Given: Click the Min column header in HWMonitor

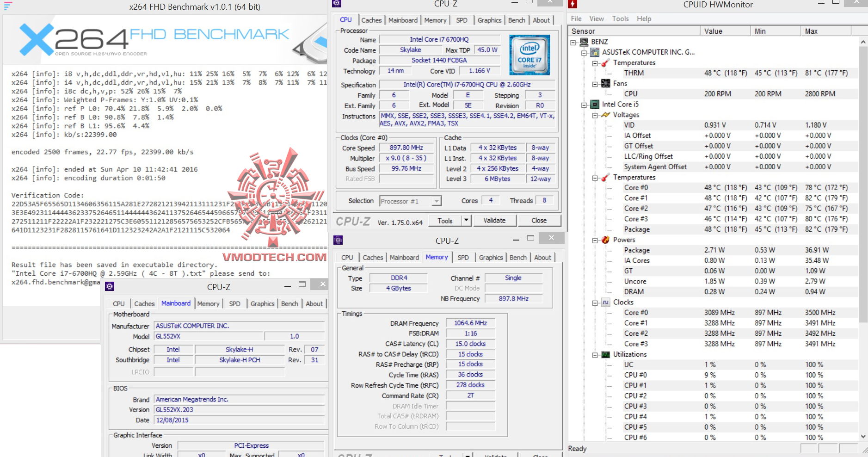Looking at the screenshot, I should tap(776, 31).
